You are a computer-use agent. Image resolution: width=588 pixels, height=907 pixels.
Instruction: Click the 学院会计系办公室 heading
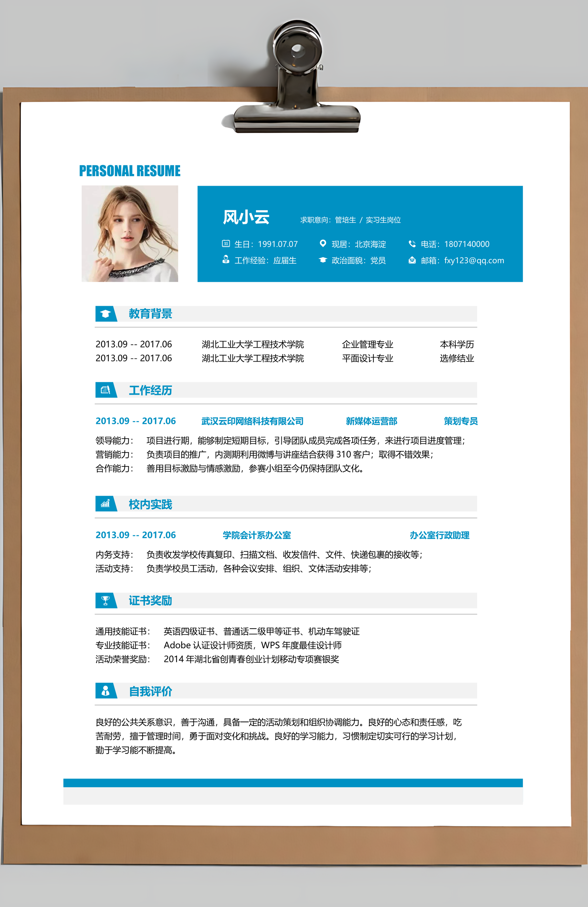(x=256, y=535)
